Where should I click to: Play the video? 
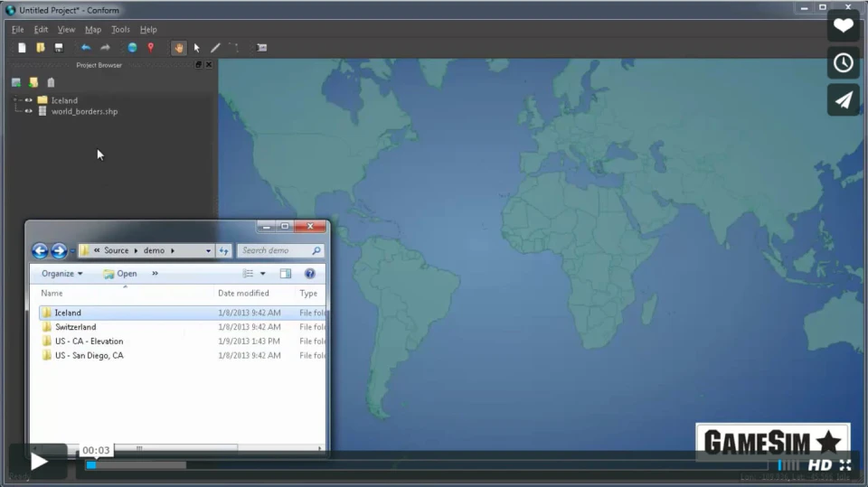(x=38, y=462)
